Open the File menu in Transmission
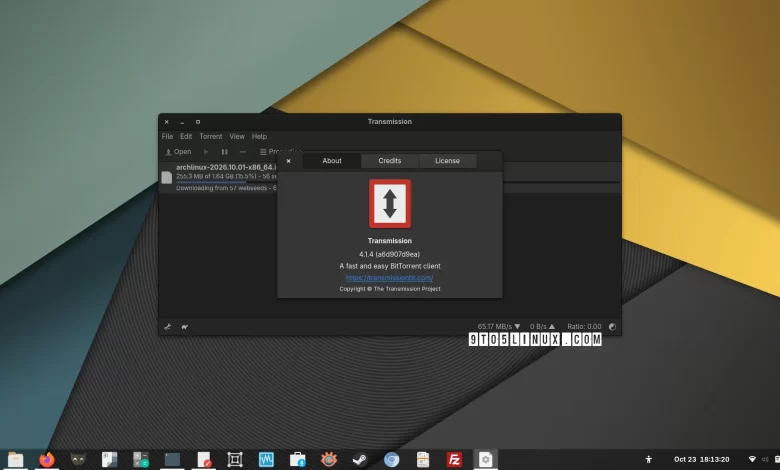The height and width of the screenshot is (470, 780). 167,136
